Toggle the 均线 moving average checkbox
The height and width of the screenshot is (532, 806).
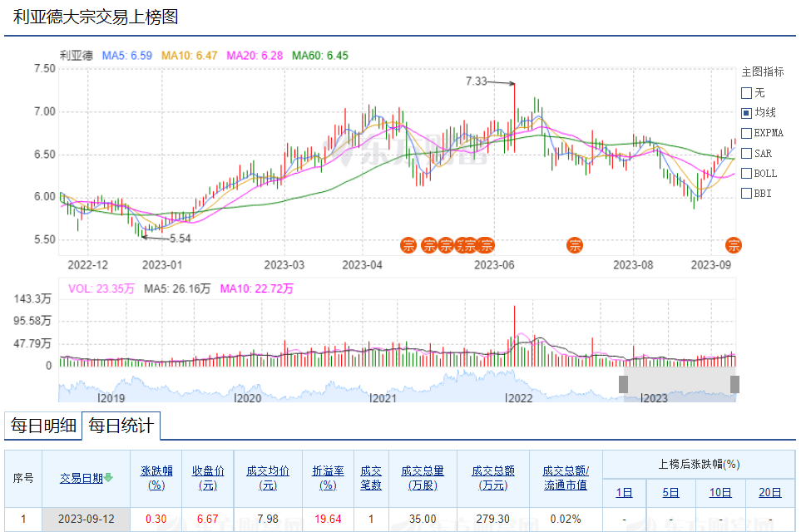pyautogui.click(x=746, y=112)
